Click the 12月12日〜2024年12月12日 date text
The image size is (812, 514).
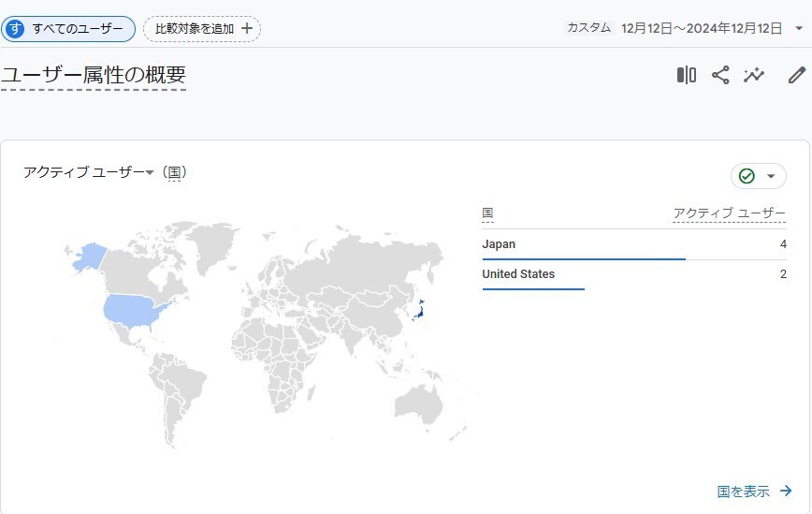pyautogui.click(x=702, y=28)
